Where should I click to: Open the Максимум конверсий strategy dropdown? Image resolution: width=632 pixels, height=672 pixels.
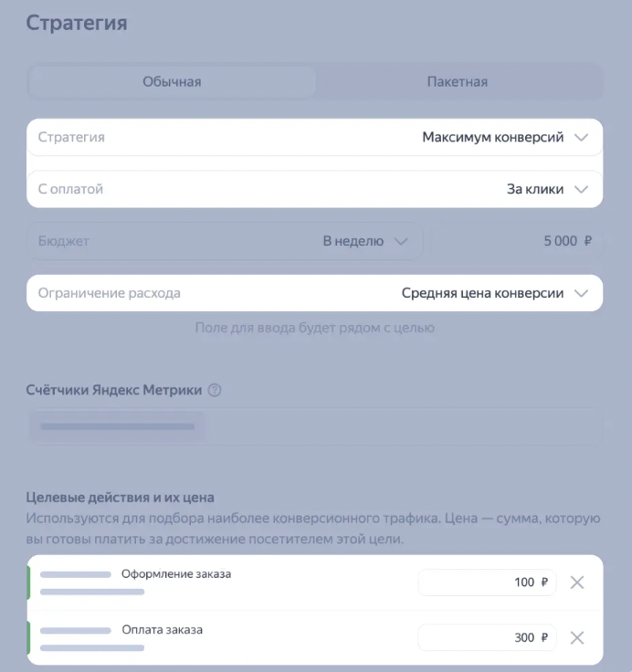pos(315,137)
